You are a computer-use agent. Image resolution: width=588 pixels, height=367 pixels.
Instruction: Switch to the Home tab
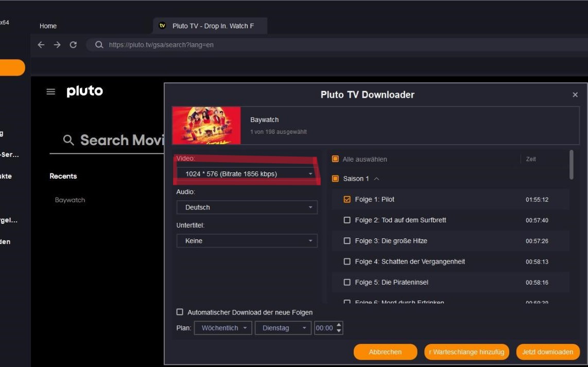(x=48, y=26)
